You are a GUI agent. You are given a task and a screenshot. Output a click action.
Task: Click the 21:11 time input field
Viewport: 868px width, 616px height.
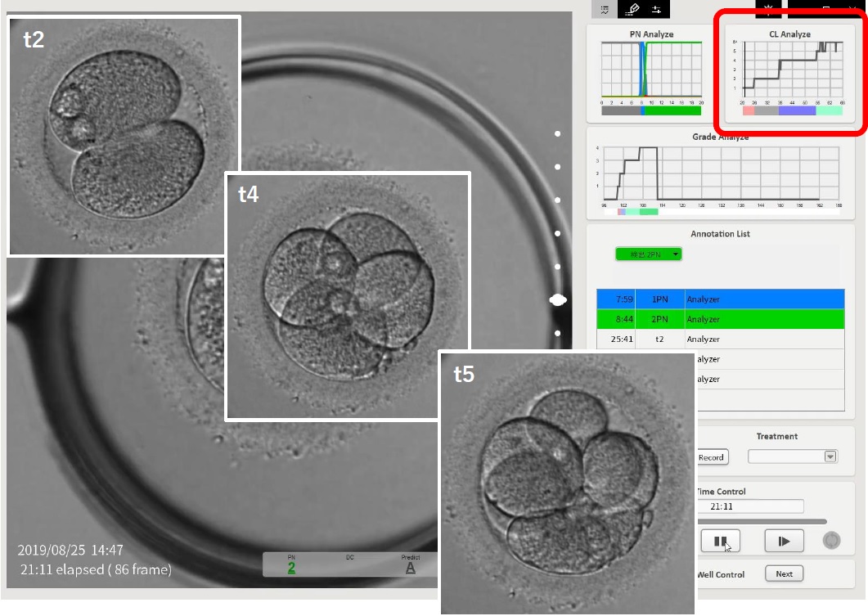[x=749, y=506]
